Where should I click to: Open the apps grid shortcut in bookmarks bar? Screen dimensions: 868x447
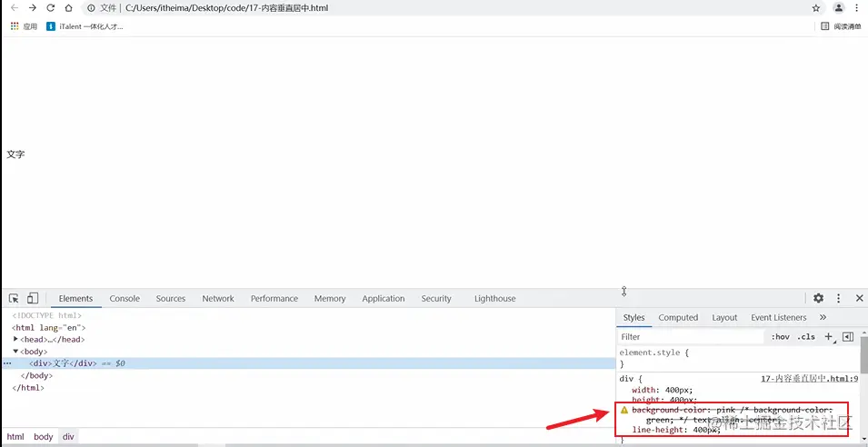[24, 26]
